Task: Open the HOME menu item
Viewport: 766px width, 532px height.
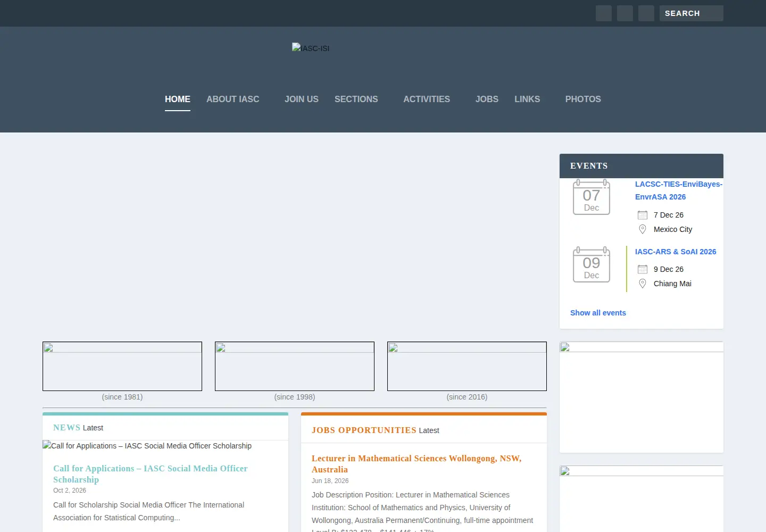Action: (177, 99)
